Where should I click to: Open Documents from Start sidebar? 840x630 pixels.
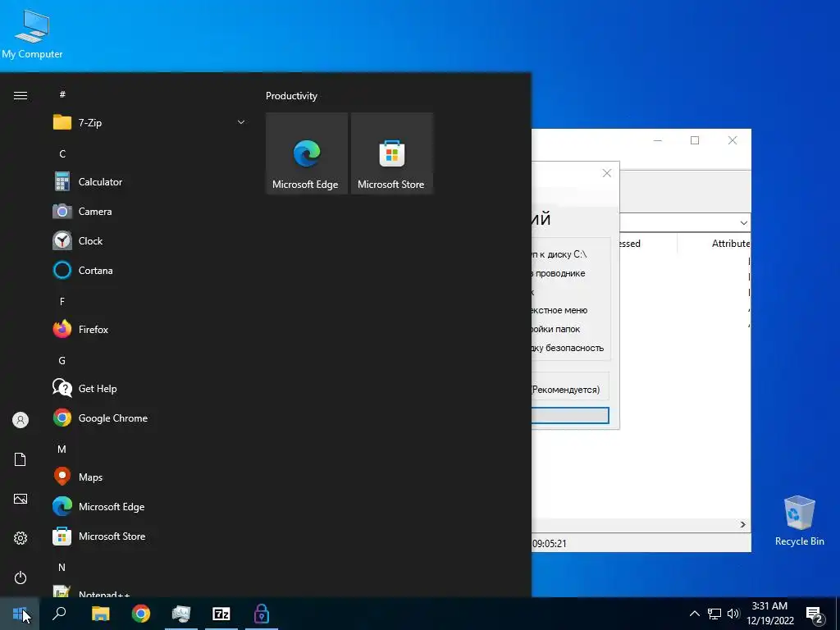click(x=21, y=459)
